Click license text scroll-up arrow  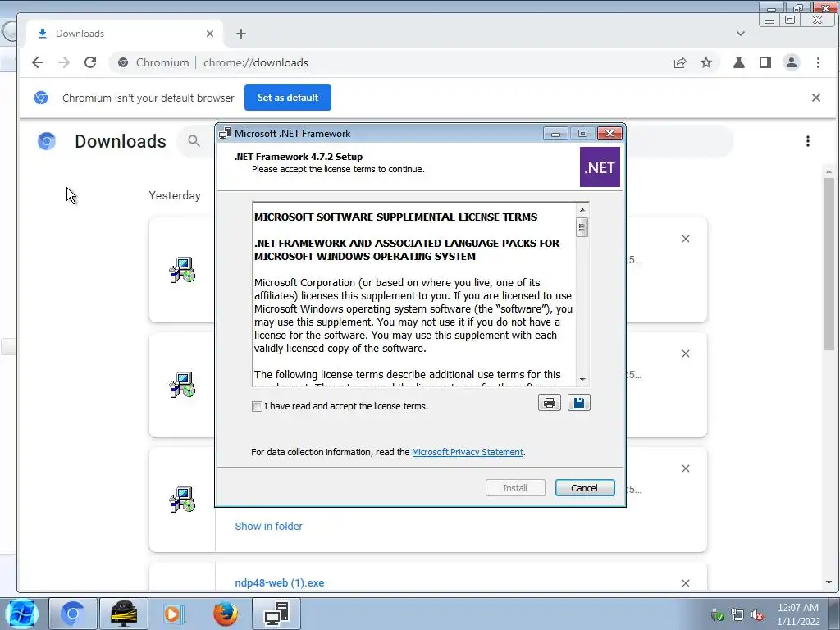(x=582, y=209)
